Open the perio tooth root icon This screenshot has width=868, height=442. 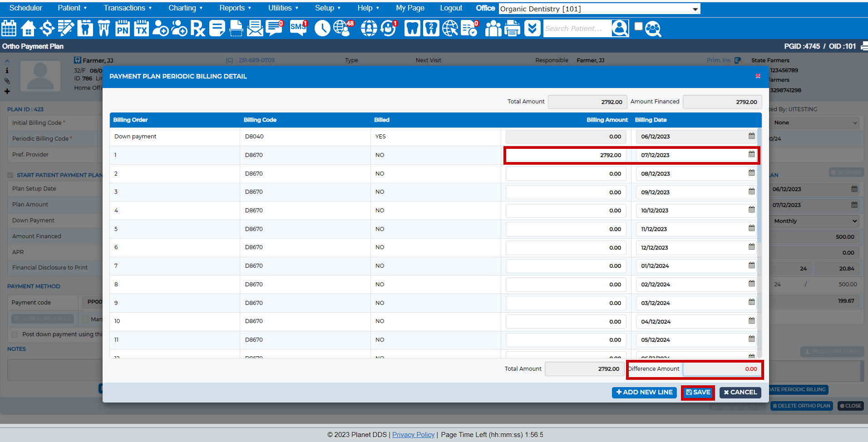point(104,28)
